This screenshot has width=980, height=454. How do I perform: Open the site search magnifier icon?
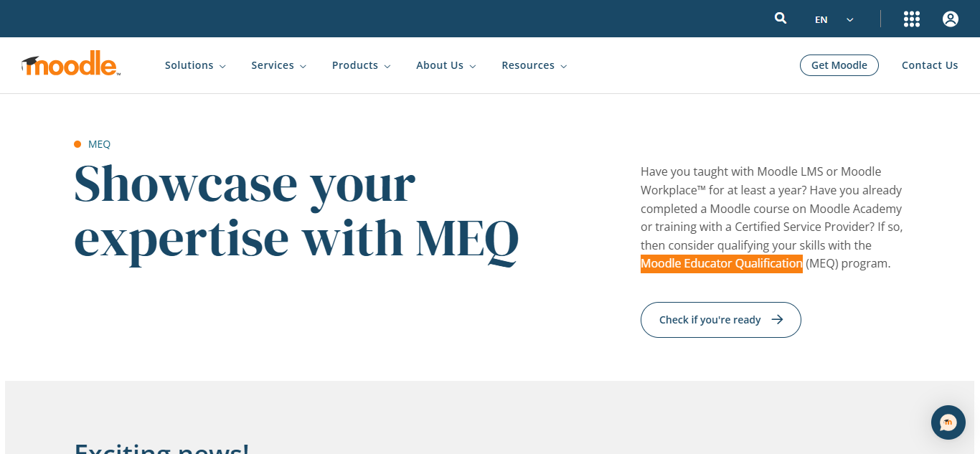point(781,18)
